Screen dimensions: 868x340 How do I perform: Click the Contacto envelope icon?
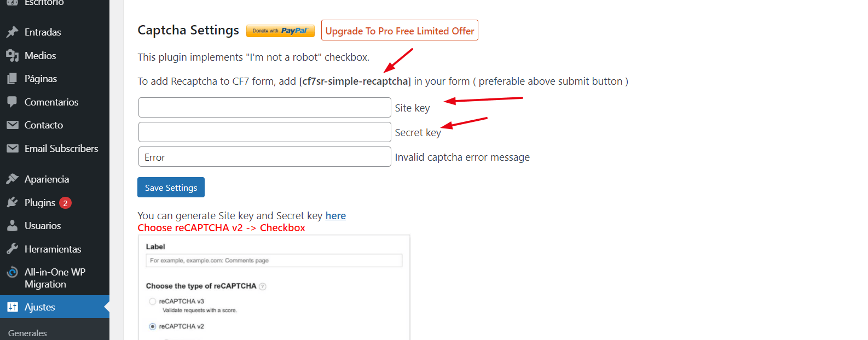(13, 125)
